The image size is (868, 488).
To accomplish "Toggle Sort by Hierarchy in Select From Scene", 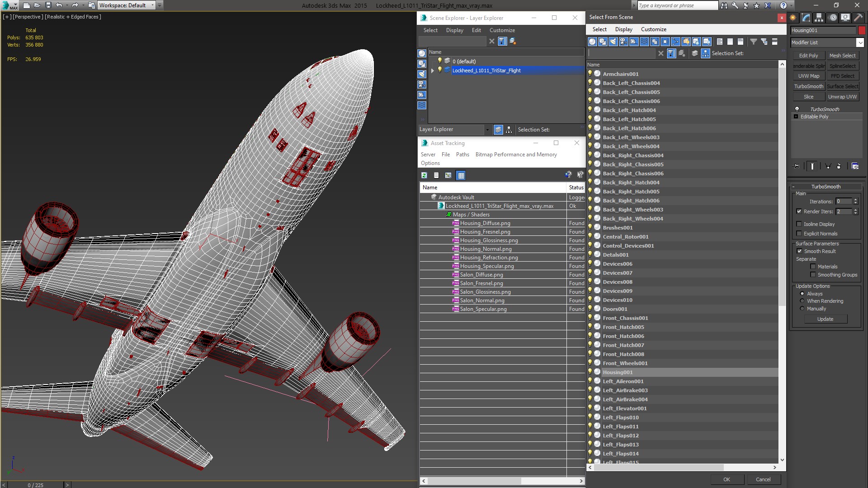I will point(706,53).
